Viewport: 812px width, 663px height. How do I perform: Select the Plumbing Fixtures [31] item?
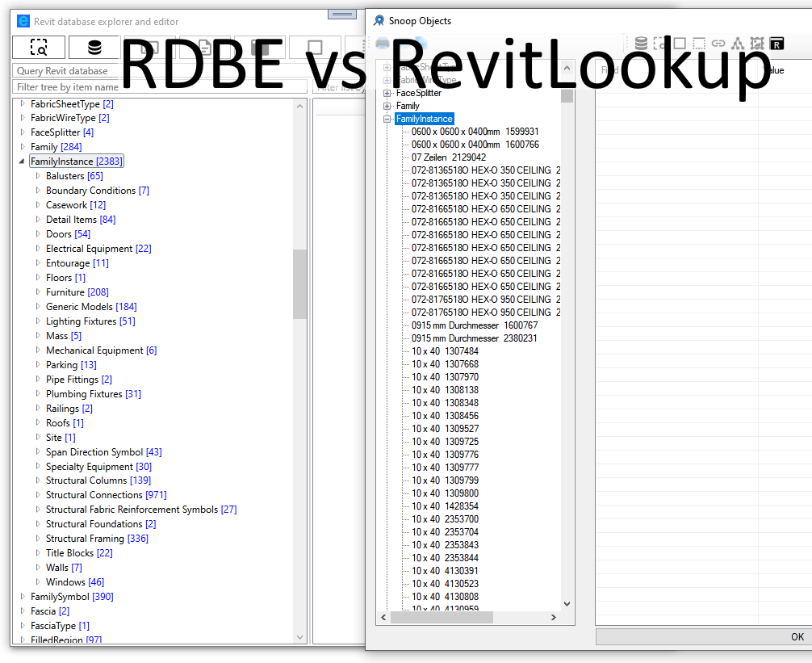point(93,393)
